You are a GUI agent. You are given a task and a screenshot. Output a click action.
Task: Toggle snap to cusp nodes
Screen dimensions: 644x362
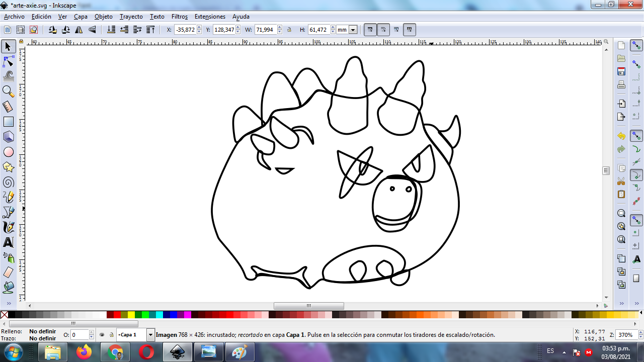pyautogui.click(x=636, y=175)
